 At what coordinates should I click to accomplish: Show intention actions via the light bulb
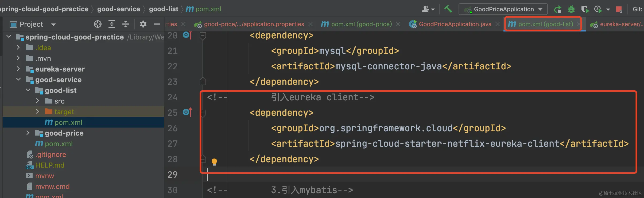click(214, 162)
